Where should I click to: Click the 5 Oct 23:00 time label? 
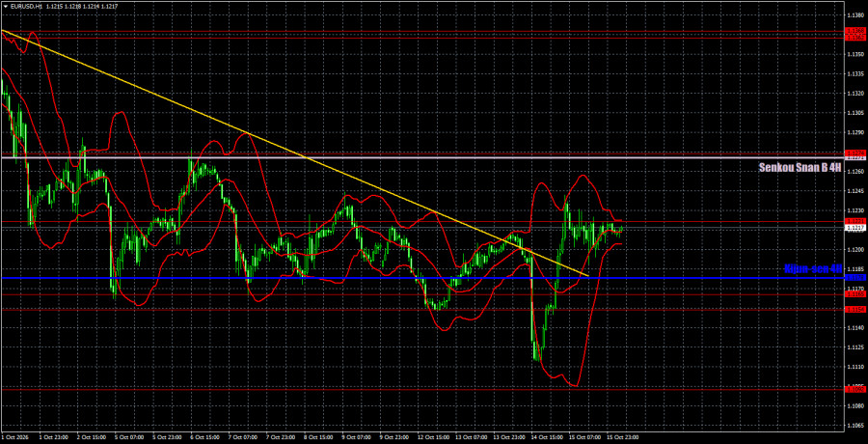click(167, 437)
